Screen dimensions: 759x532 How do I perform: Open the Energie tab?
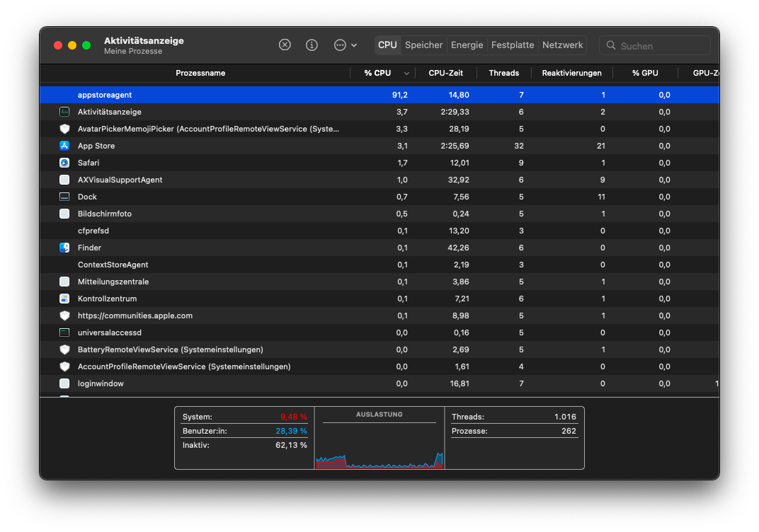467,45
